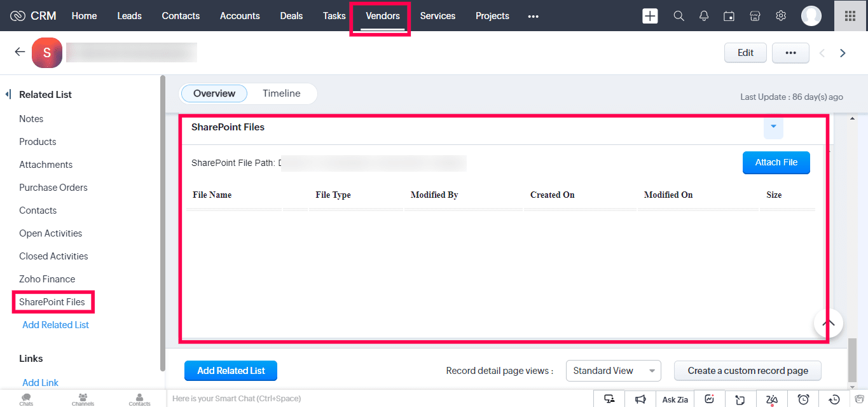The height and width of the screenshot is (407, 868).
Task: Sort by the Modified On column header
Action: 668,195
